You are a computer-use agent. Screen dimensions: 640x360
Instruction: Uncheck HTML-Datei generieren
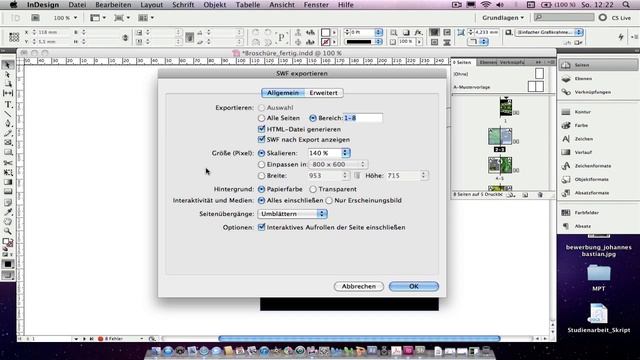point(262,129)
